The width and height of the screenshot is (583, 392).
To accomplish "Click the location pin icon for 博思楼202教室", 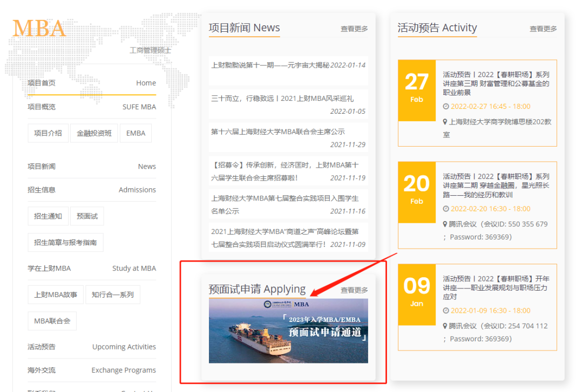I will coord(445,122).
